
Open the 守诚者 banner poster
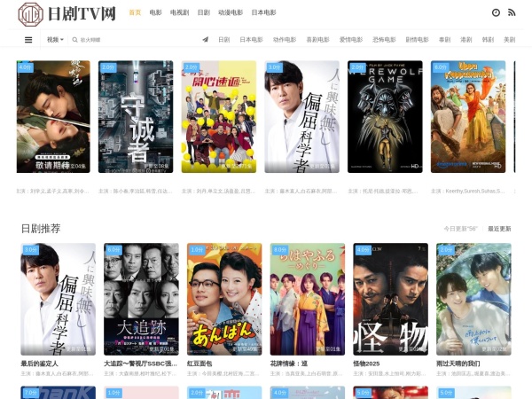[x=136, y=116]
